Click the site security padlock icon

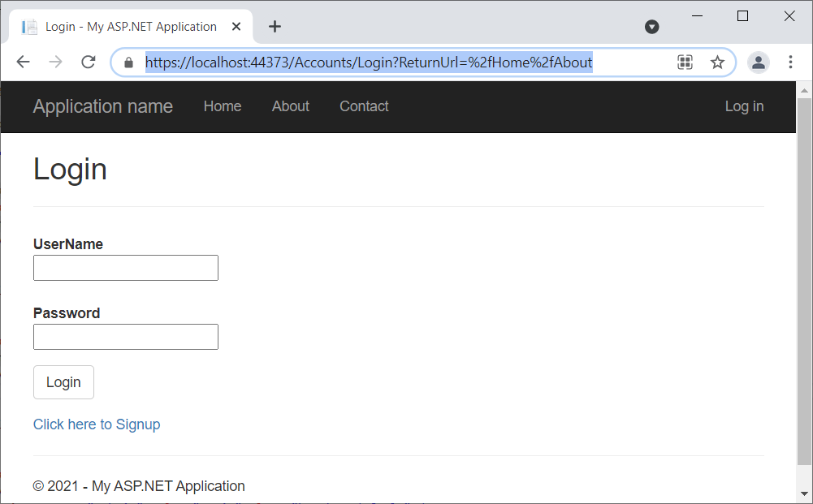click(x=128, y=62)
